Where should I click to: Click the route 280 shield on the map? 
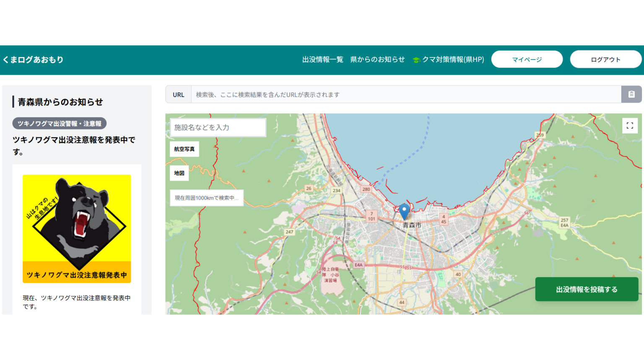point(366,189)
